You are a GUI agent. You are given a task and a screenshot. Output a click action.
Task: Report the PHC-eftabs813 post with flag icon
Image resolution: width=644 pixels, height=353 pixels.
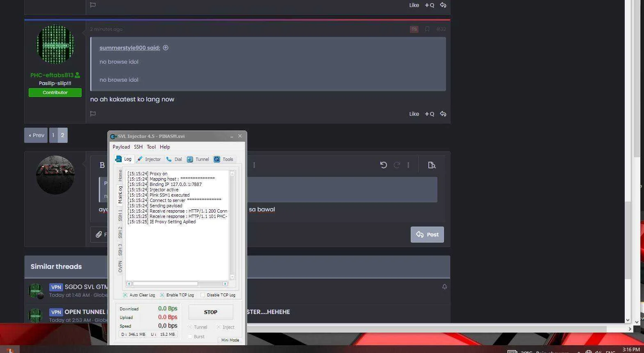click(93, 114)
